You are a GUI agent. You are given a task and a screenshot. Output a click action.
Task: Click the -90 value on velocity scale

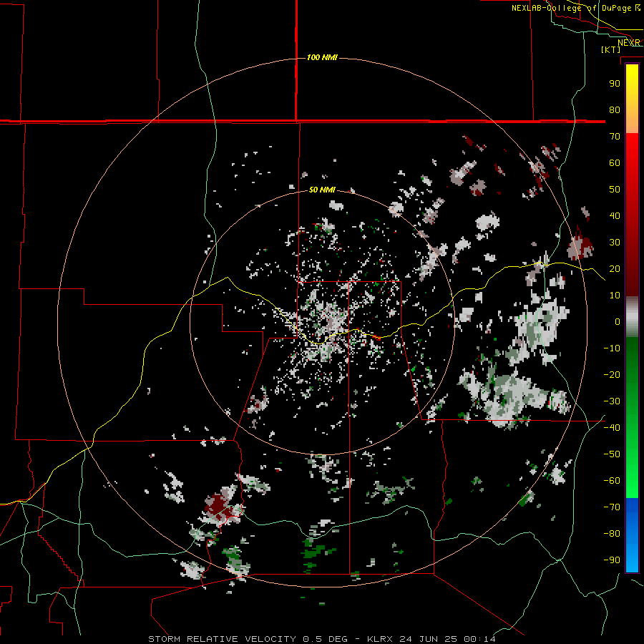pyautogui.click(x=612, y=560)
